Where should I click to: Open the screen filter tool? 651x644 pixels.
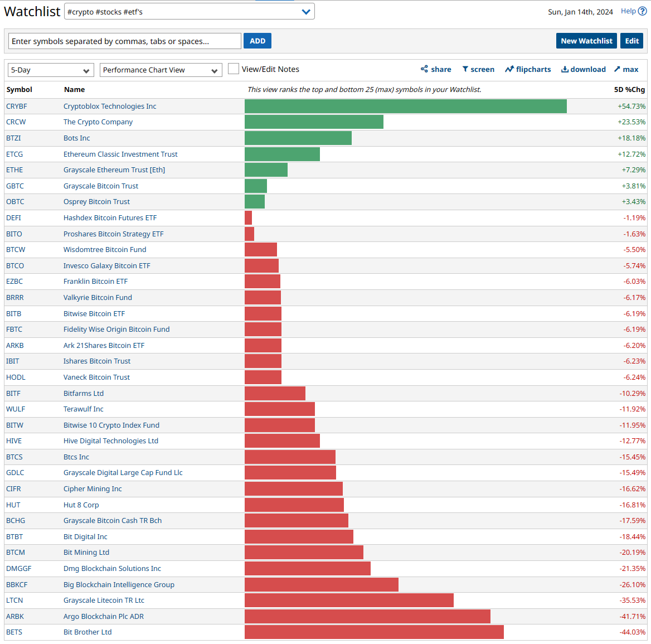click(478, 69)
